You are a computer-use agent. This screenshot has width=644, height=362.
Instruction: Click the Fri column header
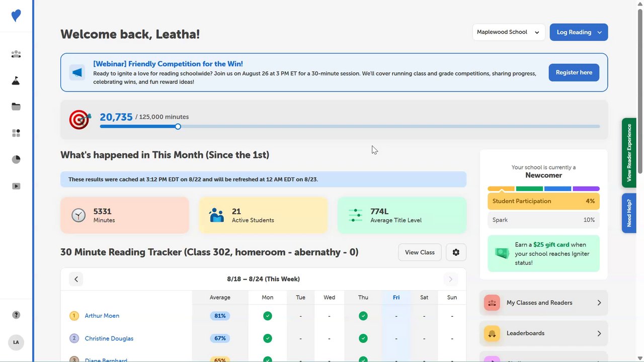tap(396, 298)
